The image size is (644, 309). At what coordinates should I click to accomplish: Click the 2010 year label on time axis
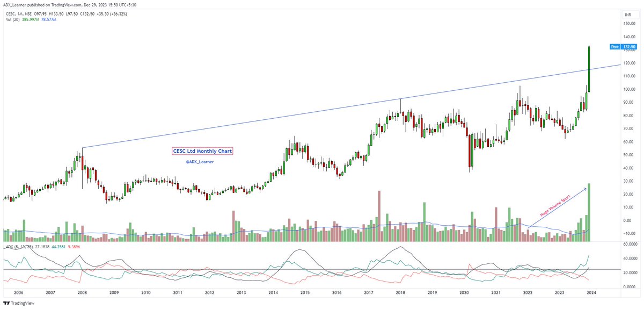145,293
